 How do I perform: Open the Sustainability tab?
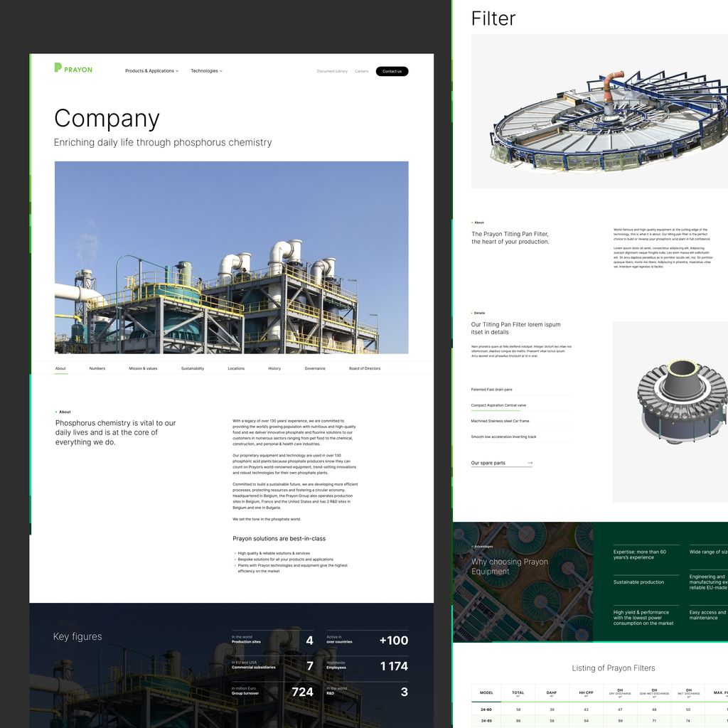pos(193,369)
